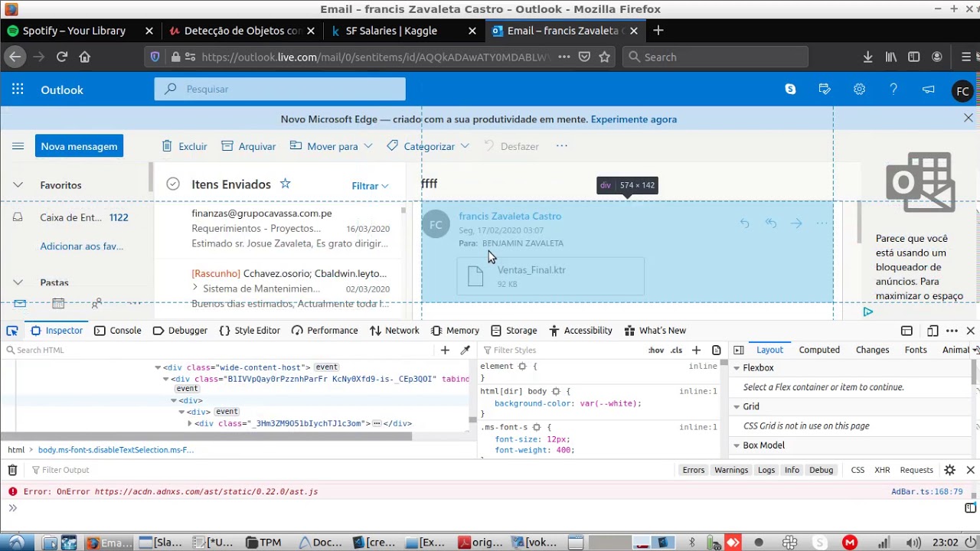Click the Excluir trash icon
The width and height of the screenshot is (980, 551).
click(x=167, y=146)
